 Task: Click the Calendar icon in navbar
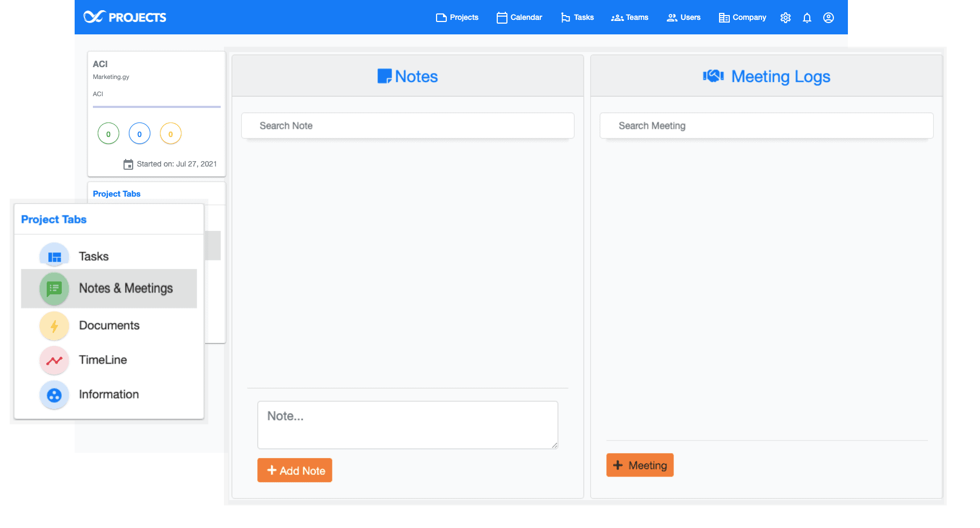click(502, 18)
